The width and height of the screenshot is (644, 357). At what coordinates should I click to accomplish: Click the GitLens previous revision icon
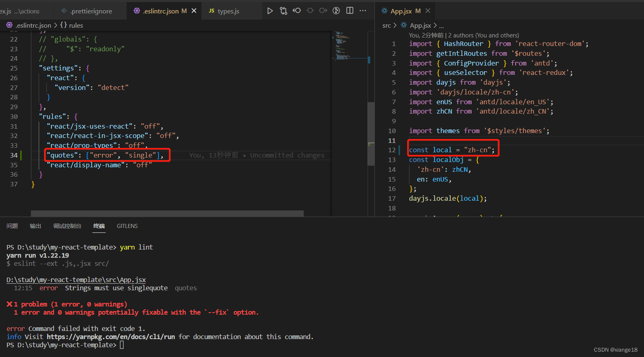pyautogui.click(x=297, y=11)
